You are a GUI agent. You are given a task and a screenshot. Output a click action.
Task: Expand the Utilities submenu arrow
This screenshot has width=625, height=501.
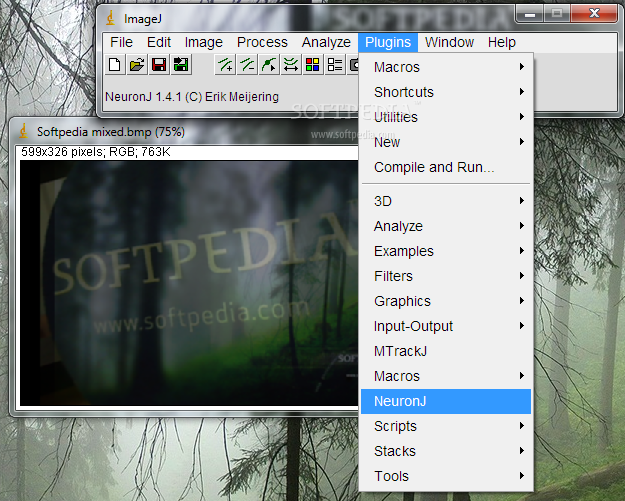(x=522, y=117)
